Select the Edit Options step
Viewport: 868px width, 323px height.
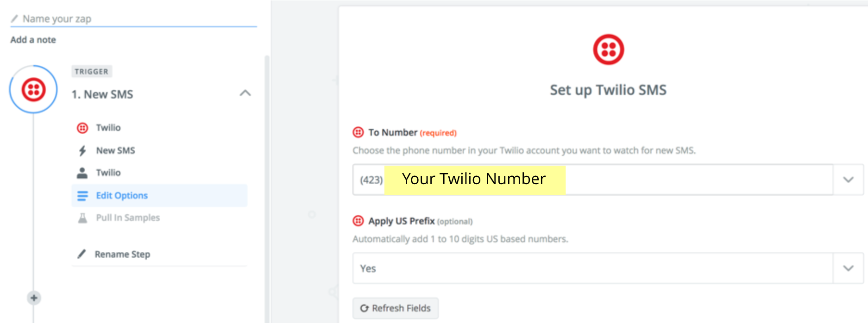pos(121,195)
